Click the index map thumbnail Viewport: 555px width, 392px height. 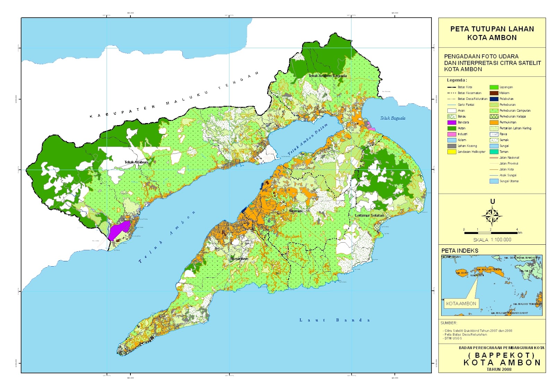492,286
